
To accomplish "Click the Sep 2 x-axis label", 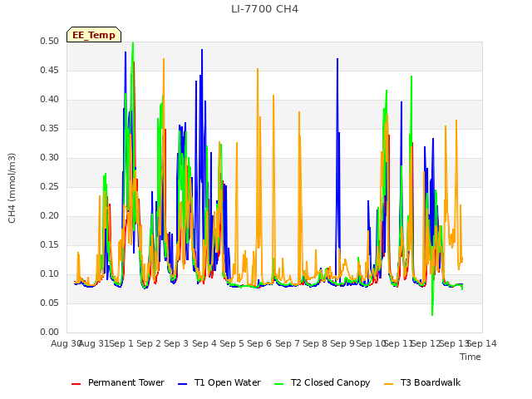I will pyautogui.click(x=149, y=343).
